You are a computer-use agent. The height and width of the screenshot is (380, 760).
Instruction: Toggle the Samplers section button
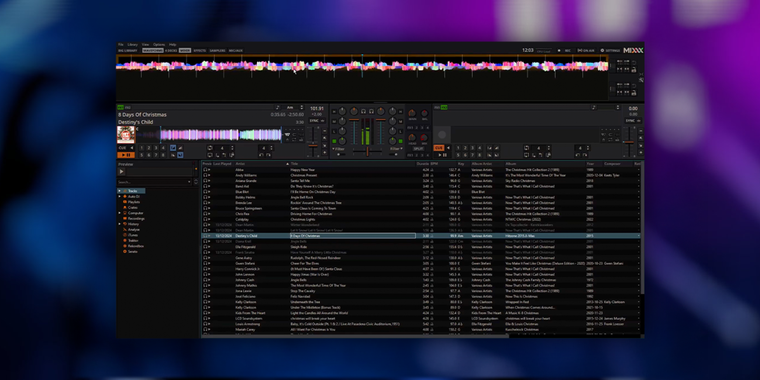[x=217, y=50]
